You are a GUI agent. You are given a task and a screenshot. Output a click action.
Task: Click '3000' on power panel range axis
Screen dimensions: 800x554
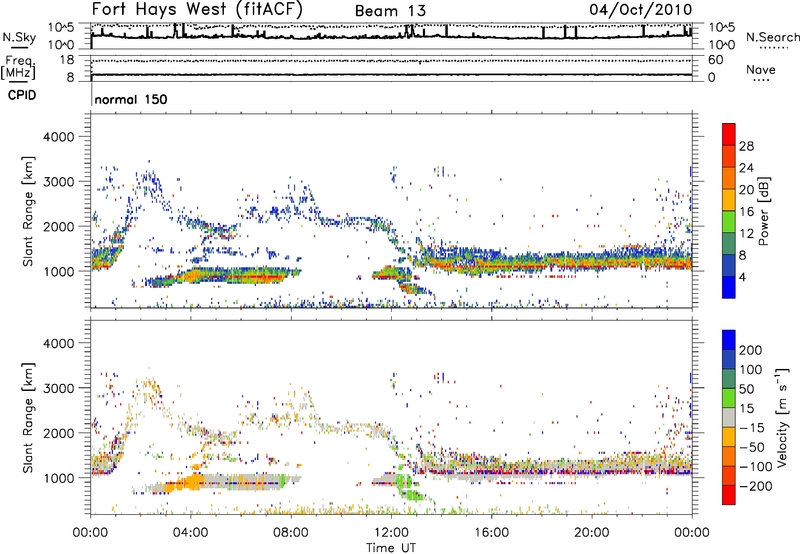(59, 182)
